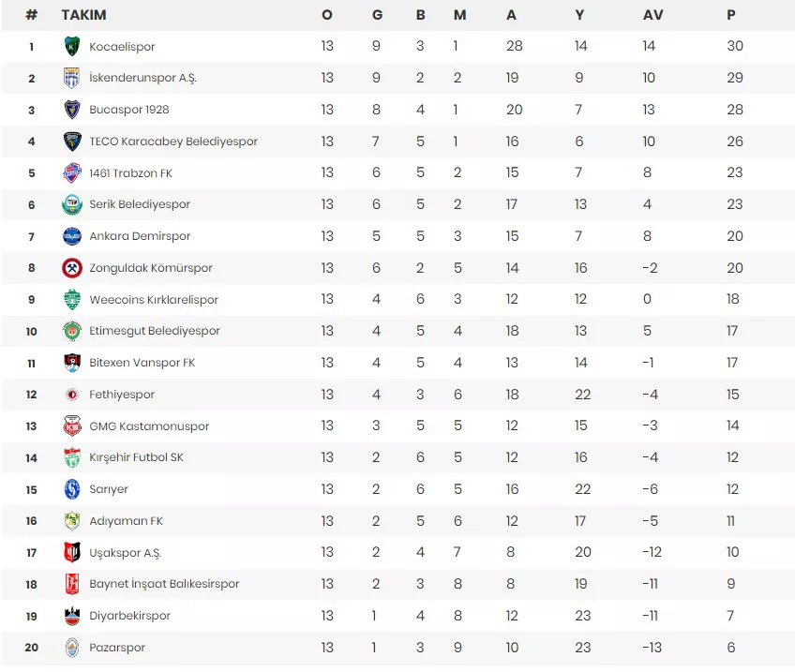This screenshot has width=795, height=672.
Task: Click the Kocaelispor team crest
Action: tap(72, 46)
